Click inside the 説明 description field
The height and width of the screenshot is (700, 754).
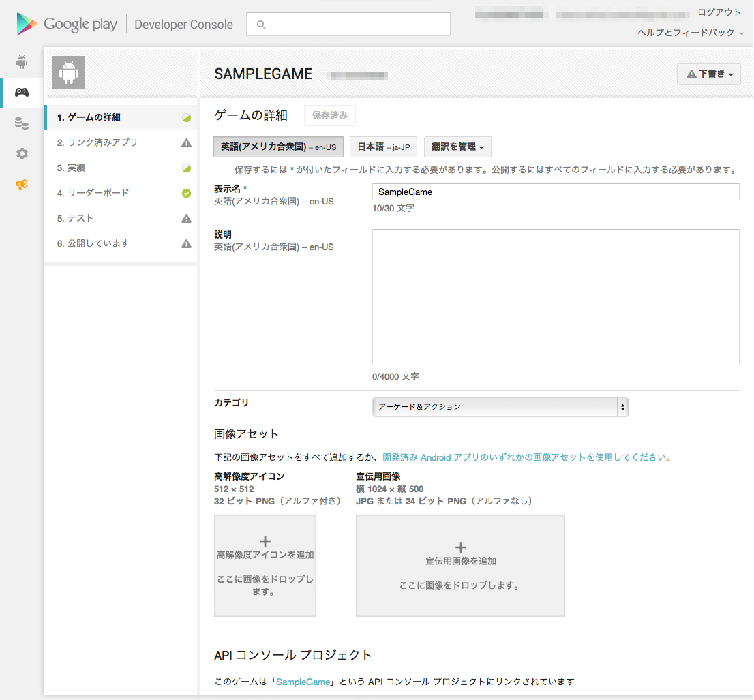coord(555,297)
